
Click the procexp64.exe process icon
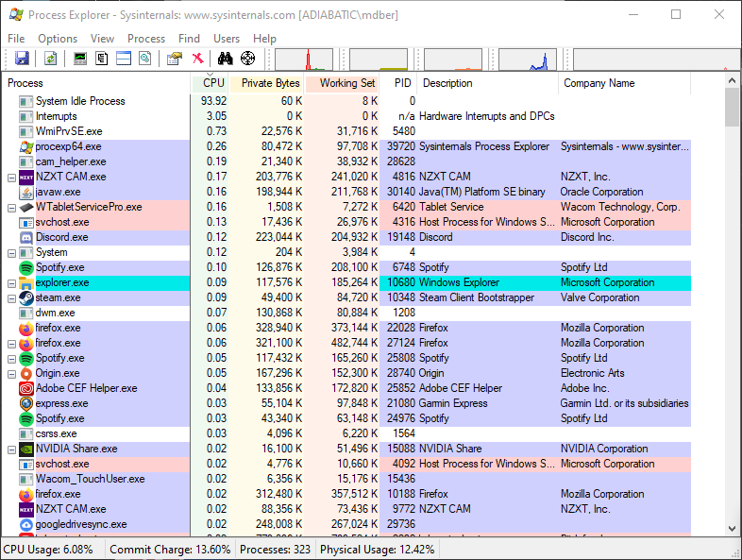click(26, 146)
